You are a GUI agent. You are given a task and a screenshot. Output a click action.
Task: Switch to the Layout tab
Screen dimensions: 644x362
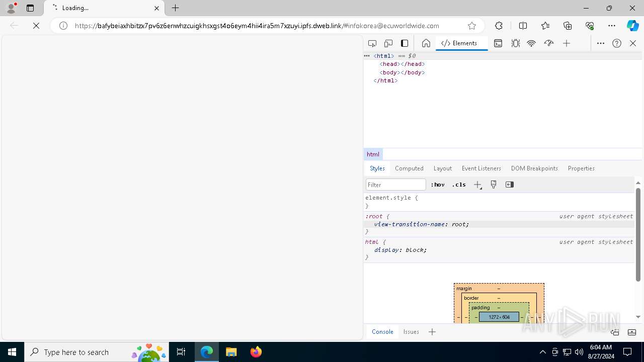click(443, 168)
